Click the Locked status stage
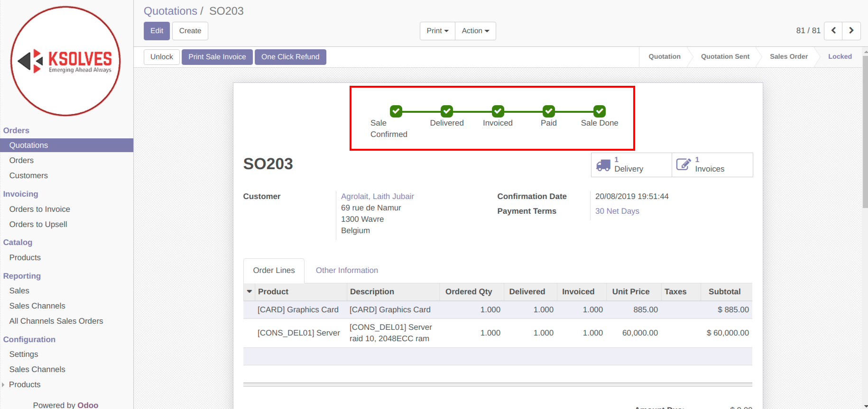This screenshot has width=868, height=409. (x=840, y=56)
